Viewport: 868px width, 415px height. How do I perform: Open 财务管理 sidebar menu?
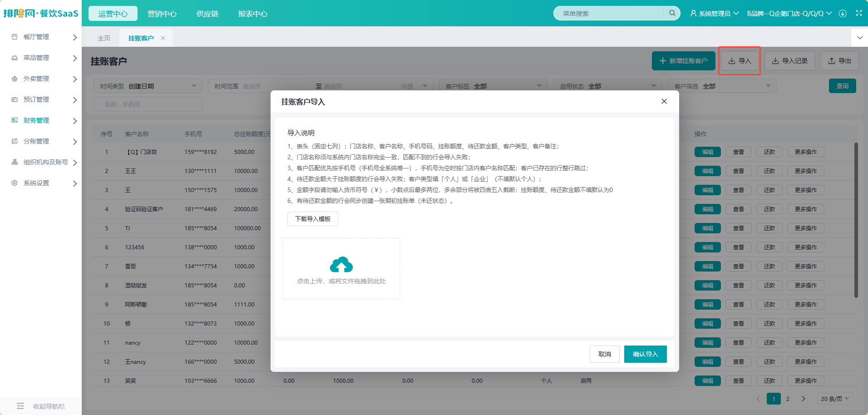[x=41, y=120]
